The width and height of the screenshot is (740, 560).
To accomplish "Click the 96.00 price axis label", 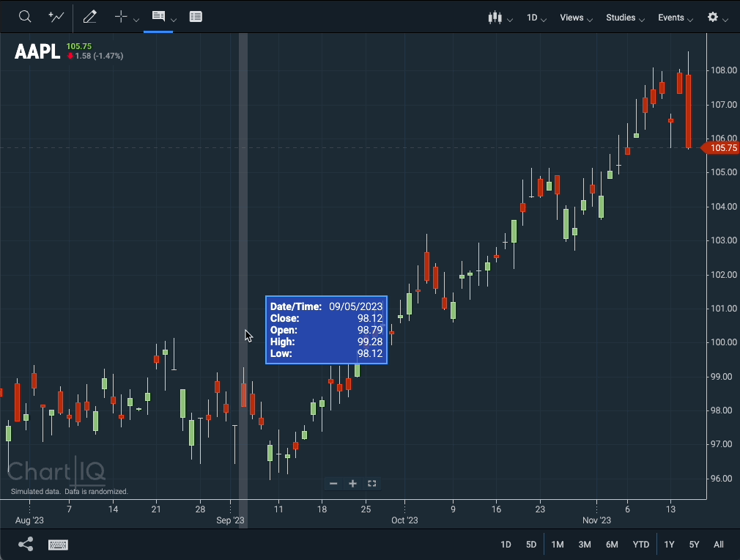I will [x=723, y=479].
